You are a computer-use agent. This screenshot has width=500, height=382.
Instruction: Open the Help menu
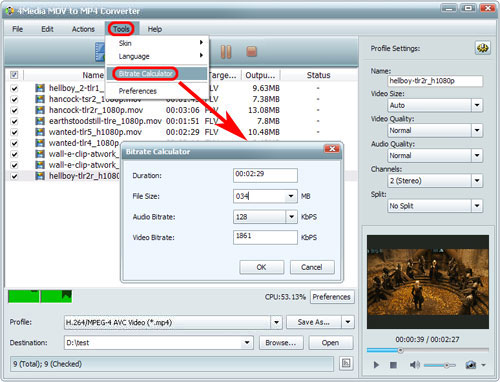click(x=155, y=29)
